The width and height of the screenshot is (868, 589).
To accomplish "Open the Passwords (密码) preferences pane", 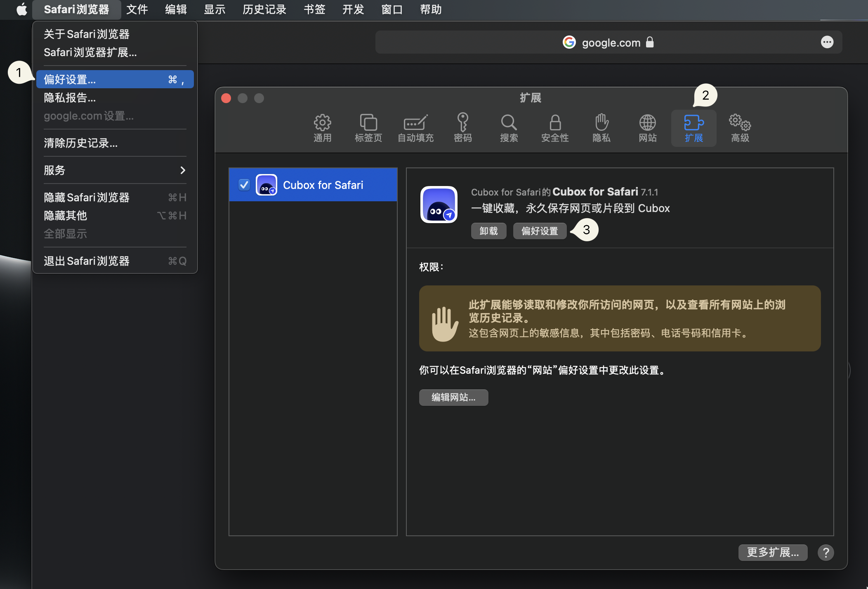I will point(462,128).
